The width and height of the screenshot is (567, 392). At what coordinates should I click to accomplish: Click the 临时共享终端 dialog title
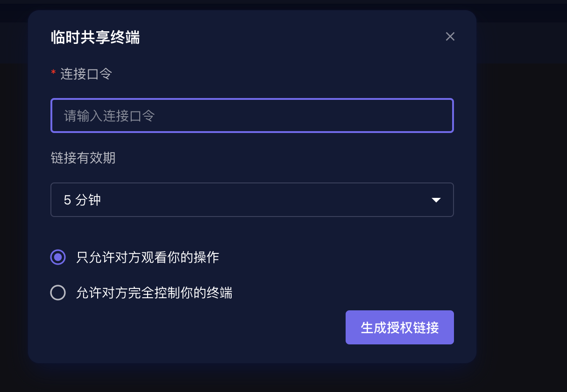pyautogui.click(x=95, y=37)
